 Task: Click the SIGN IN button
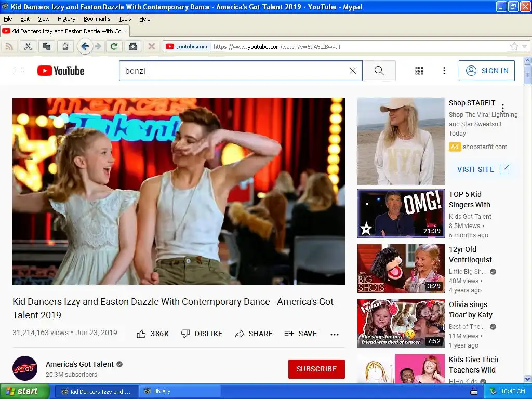point(486,71)
